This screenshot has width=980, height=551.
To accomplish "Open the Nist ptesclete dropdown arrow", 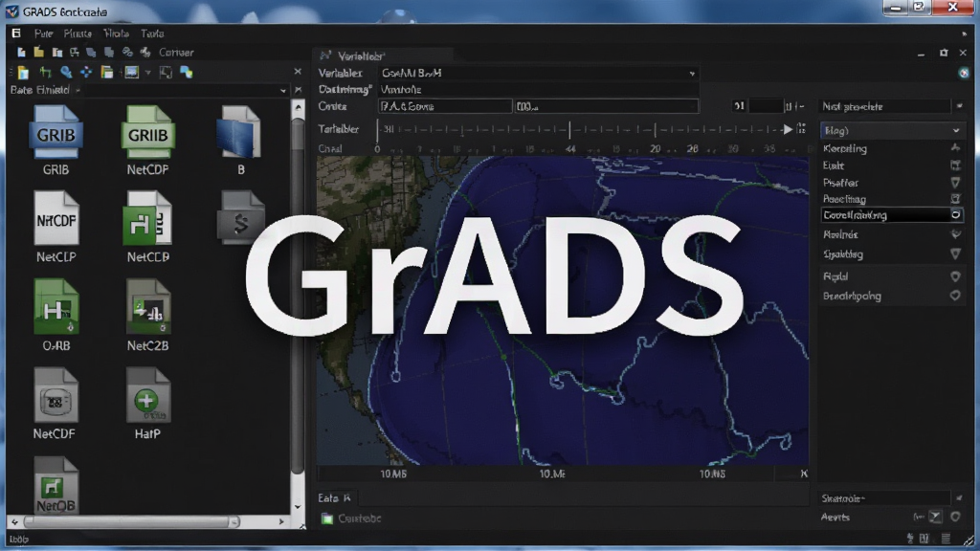I will [959, 107].
